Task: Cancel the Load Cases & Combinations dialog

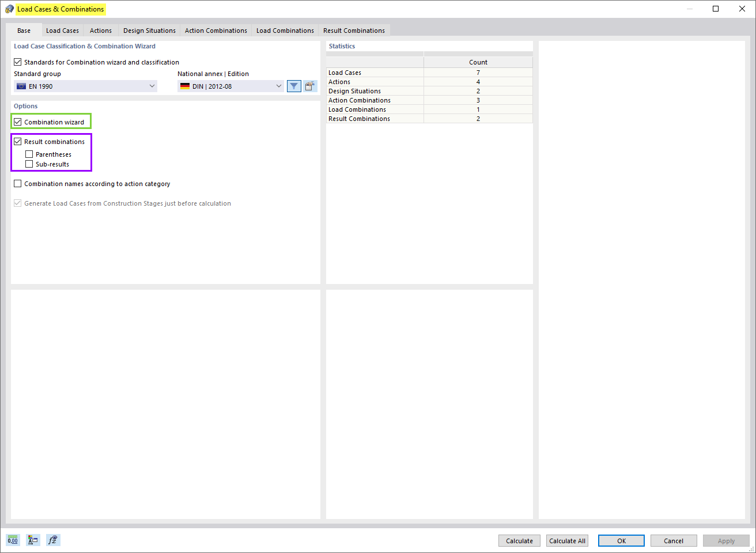Action: coord(674,540)
